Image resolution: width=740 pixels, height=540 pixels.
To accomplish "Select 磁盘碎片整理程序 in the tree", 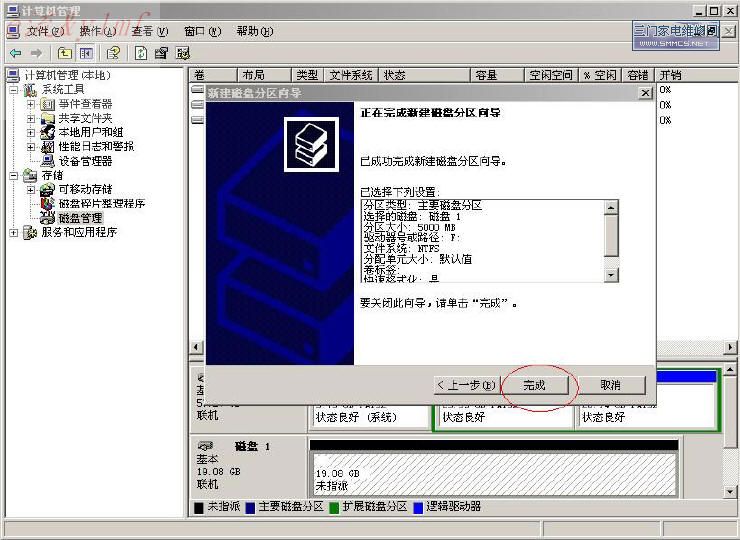I will click(x=101, y=203).
